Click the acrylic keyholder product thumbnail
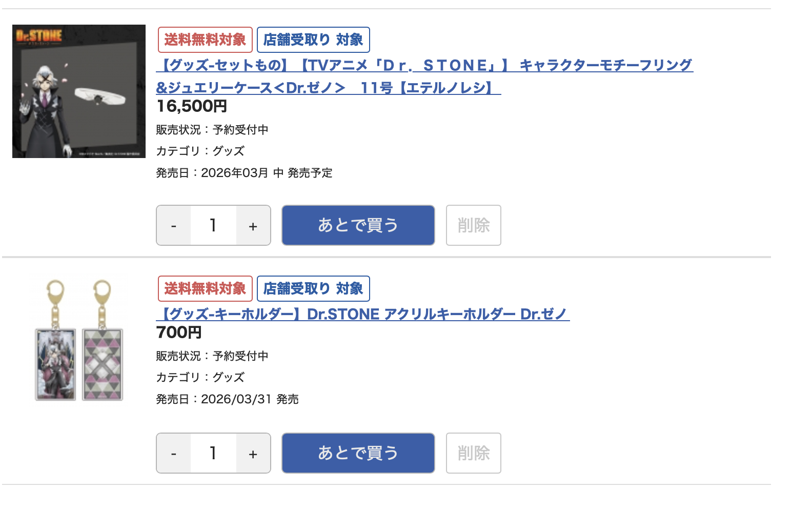 (79, 340)
